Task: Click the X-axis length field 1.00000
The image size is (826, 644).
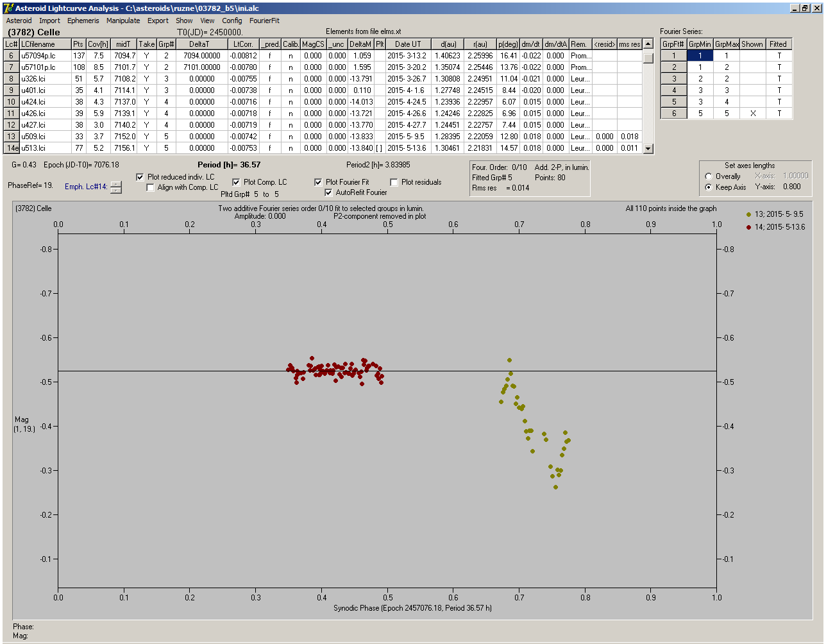Action: [x=795, y=176]
